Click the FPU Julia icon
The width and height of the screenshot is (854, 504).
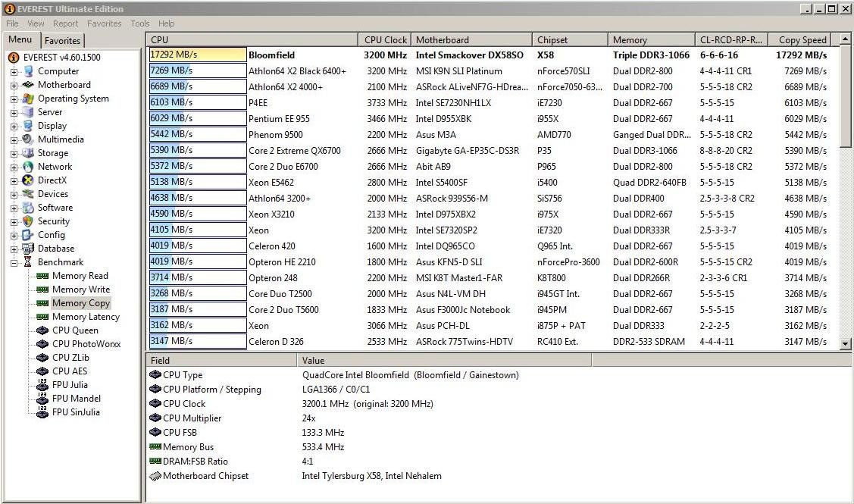point(42,385)
